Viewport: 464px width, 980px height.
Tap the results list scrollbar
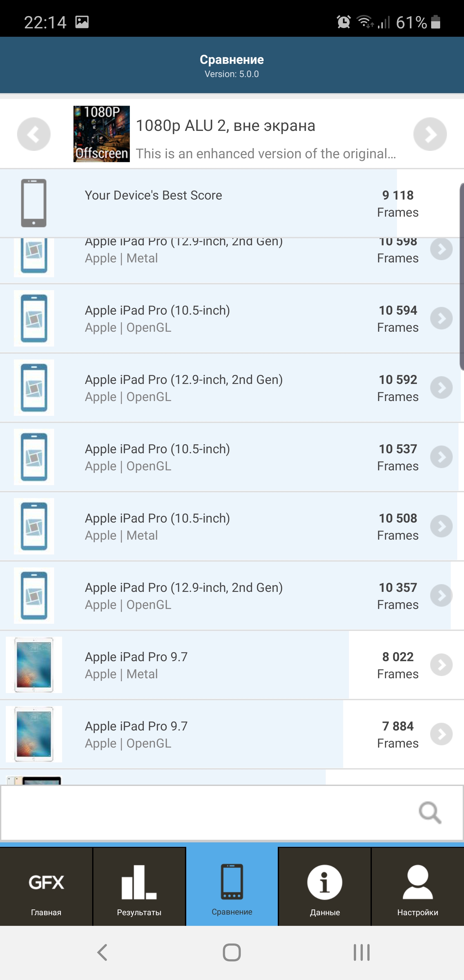[462, 277]
